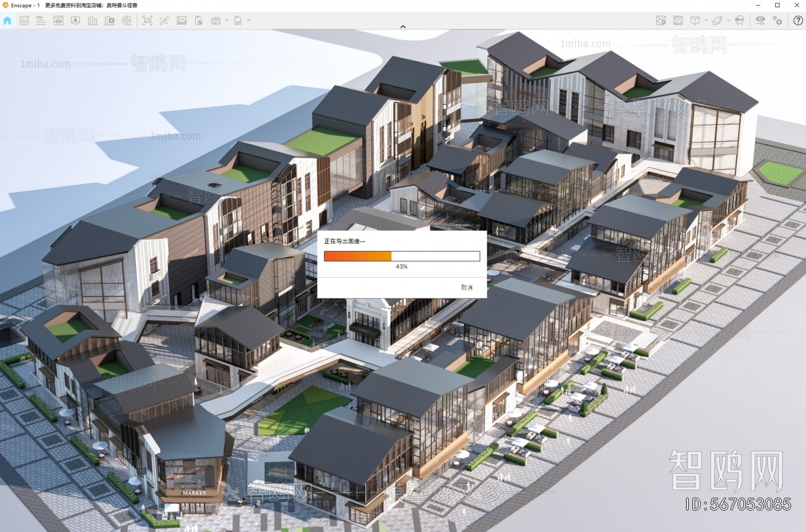
Task: Open the batch rendering magic wand icon
Action: click(165, 21)
